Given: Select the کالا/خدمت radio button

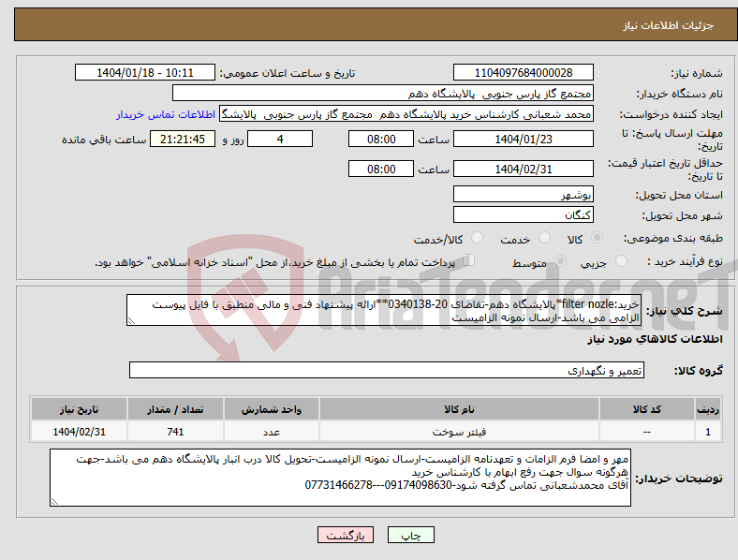Looking at the screenshot, I should [478, 238].
